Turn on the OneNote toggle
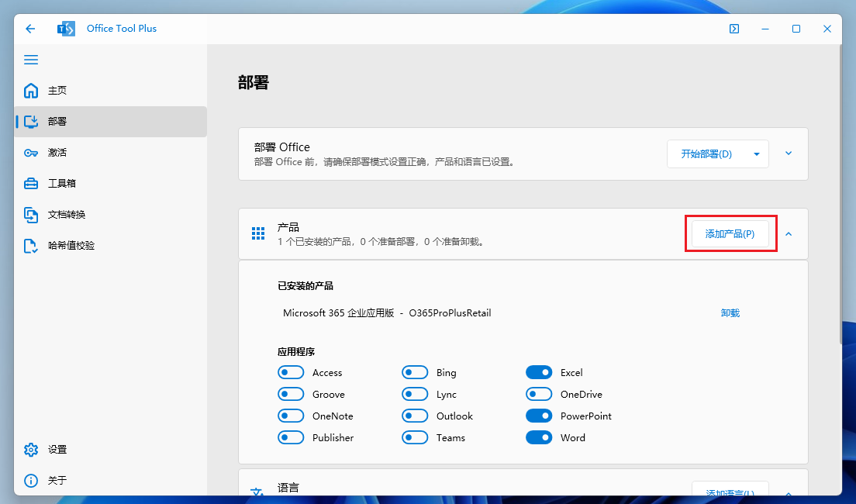856x504 pixels. click(291, 416)
